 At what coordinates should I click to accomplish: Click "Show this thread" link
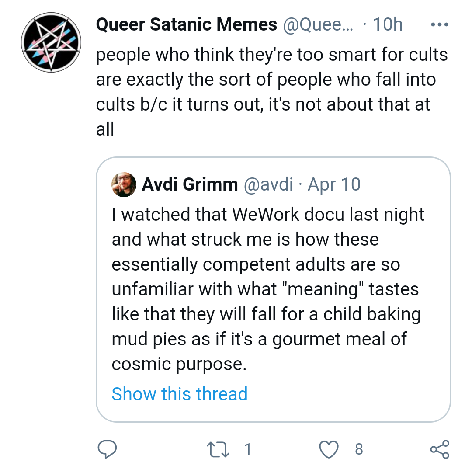pyautogui.click(x=180, y=394)
